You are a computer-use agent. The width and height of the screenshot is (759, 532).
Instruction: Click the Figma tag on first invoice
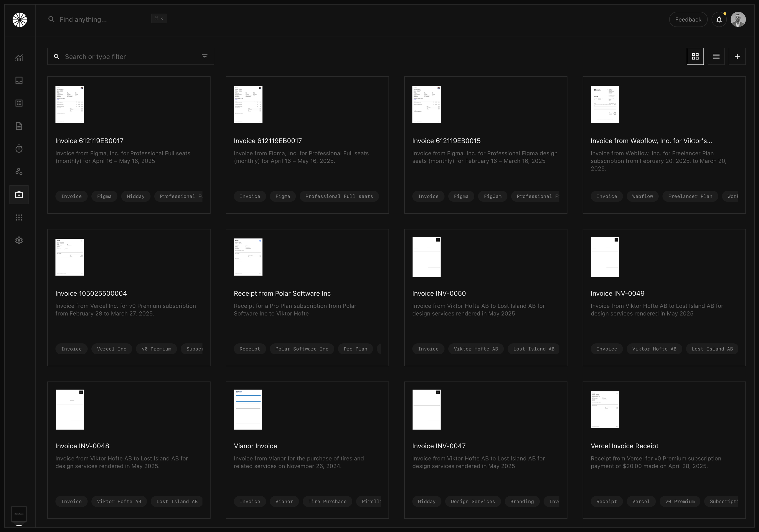(104, 196)
